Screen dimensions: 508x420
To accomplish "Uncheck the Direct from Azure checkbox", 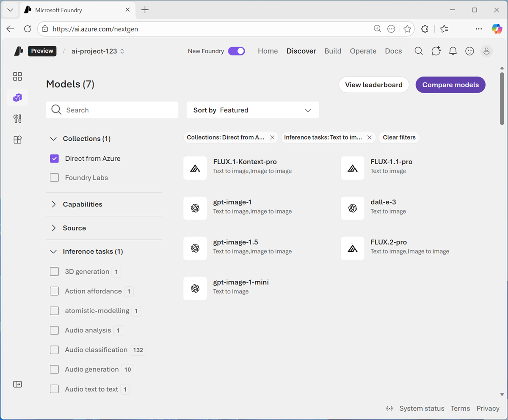I will [54, 159].
